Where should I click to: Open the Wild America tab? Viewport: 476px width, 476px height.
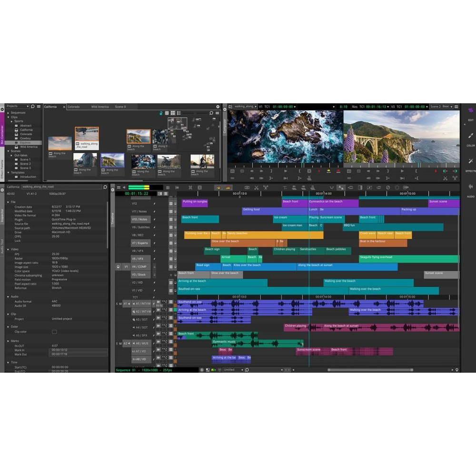(x=100, y=107)
